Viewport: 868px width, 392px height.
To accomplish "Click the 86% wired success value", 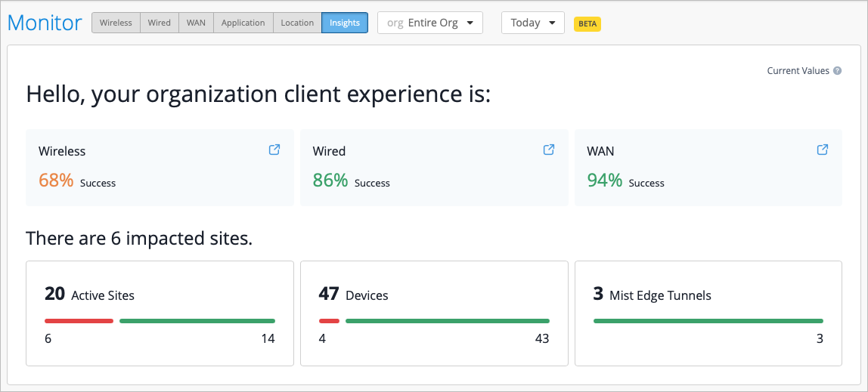I will coord(330,180).
